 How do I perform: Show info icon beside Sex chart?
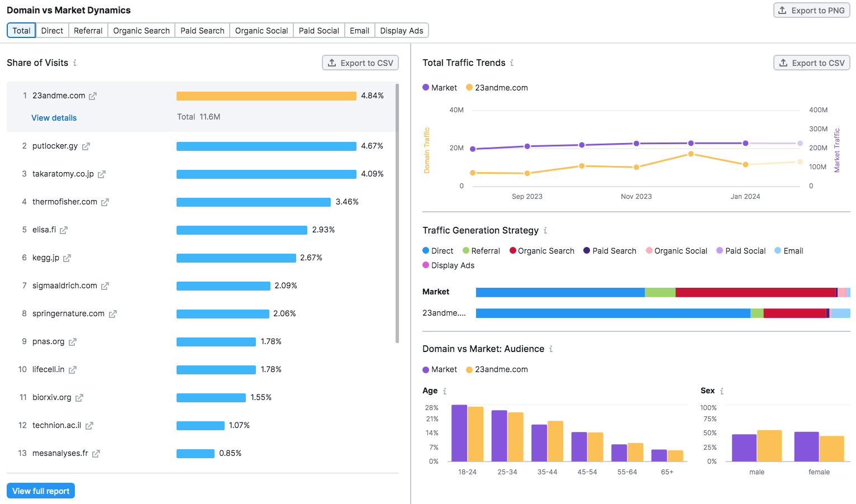pos(722,391)
